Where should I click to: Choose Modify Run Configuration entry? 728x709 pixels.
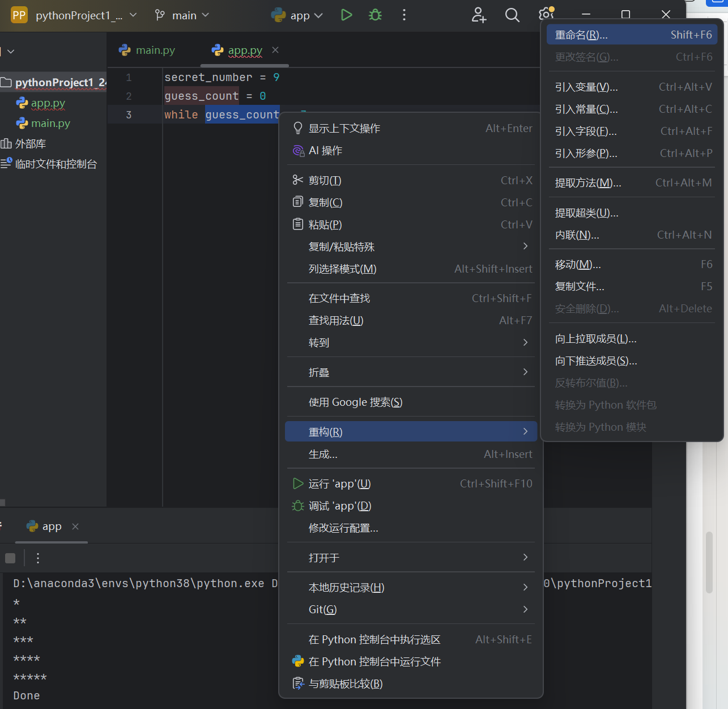point(412,528)
